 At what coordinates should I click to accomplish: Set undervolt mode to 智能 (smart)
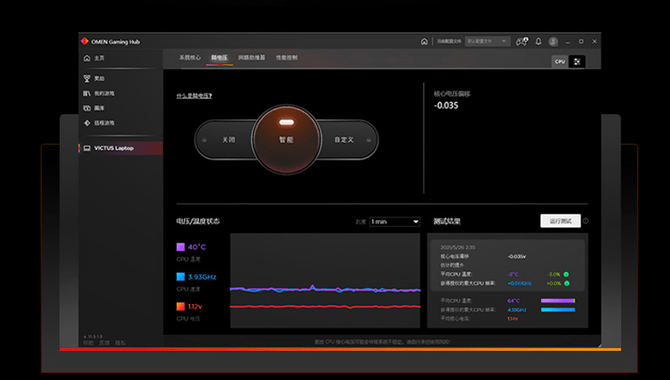pyautogui.click(x=286, y=140)
